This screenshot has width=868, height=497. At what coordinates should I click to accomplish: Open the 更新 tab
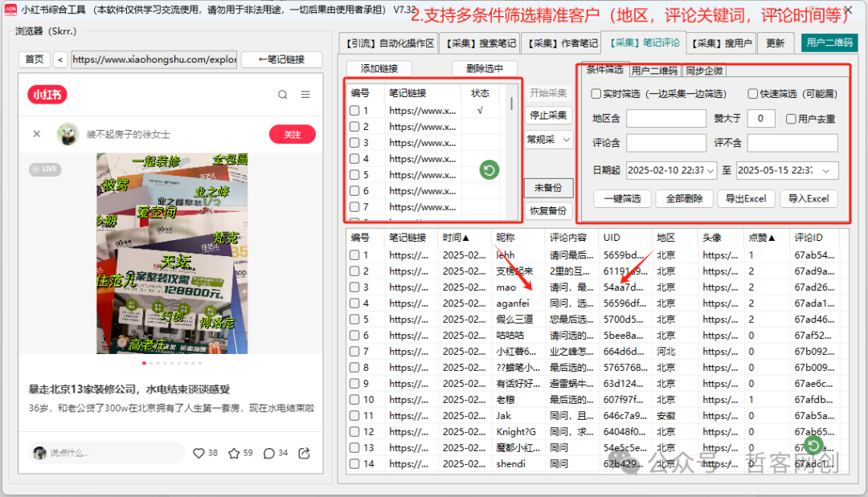point(776,43)
